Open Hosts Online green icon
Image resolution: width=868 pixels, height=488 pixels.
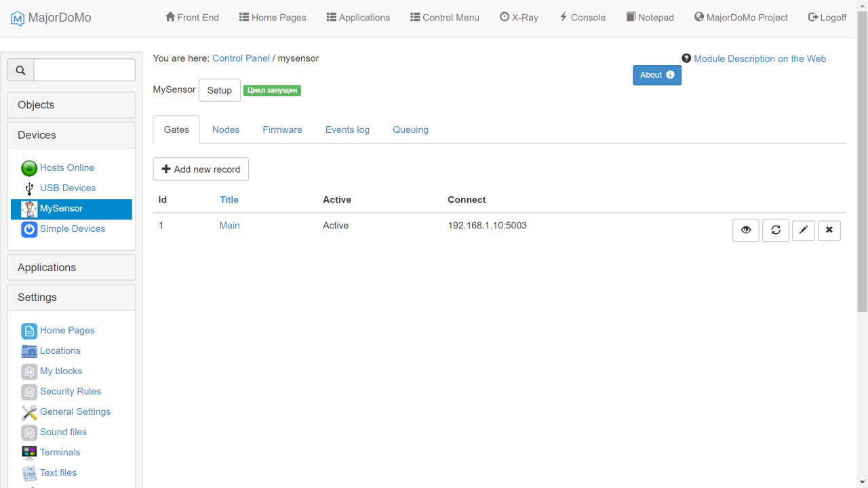tap(29, 168)
